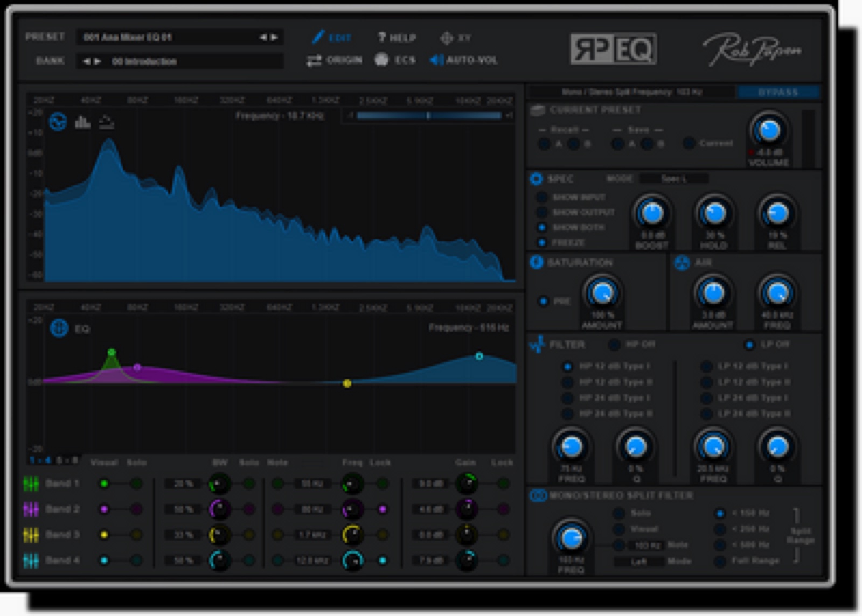Switch to bands 1-4 tab
The height and width of the screenshot is (616, 862).
40,460
